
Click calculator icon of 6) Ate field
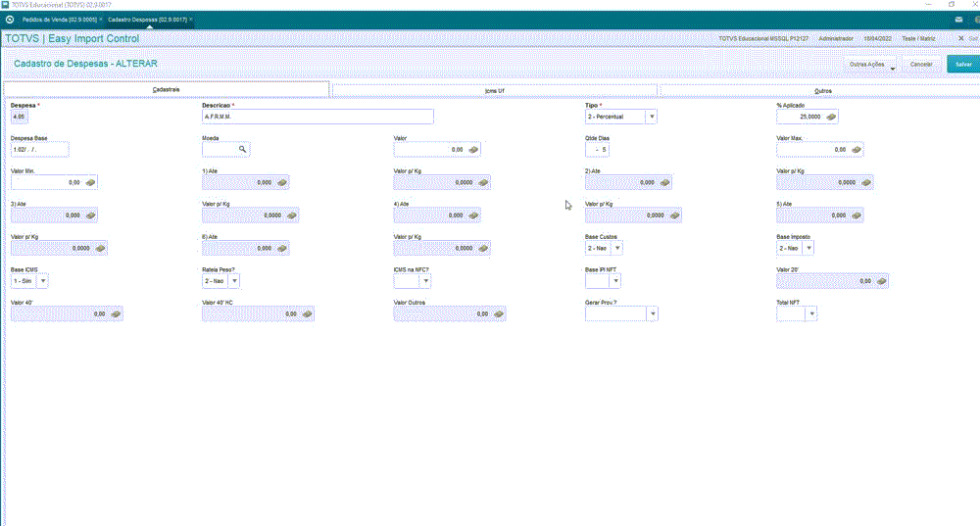click(282, 249)
